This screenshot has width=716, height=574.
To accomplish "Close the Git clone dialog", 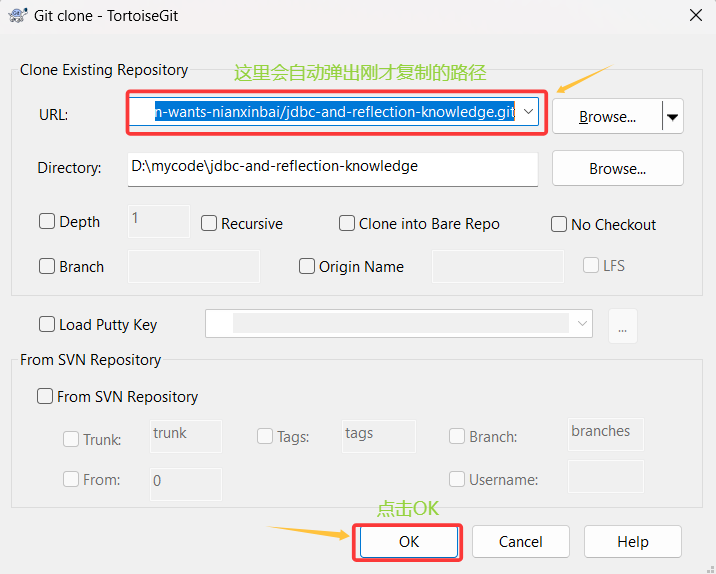I will [695, 15].
